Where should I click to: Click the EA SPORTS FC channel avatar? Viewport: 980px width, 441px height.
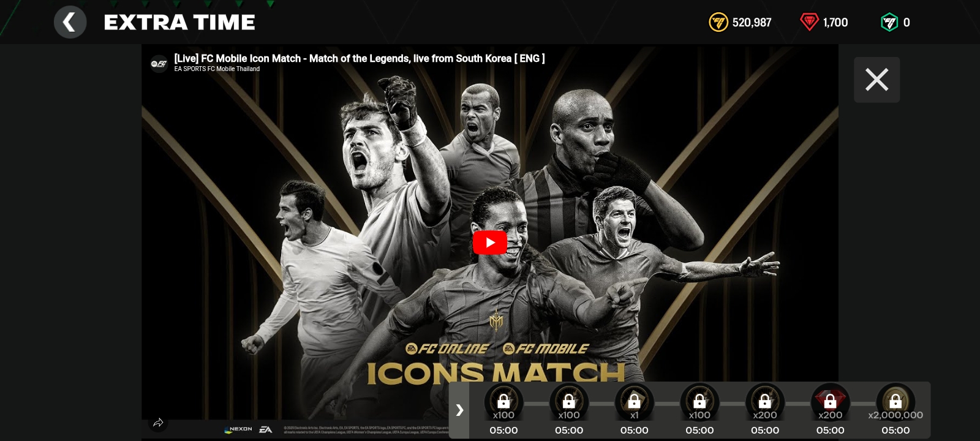[159, 64]
